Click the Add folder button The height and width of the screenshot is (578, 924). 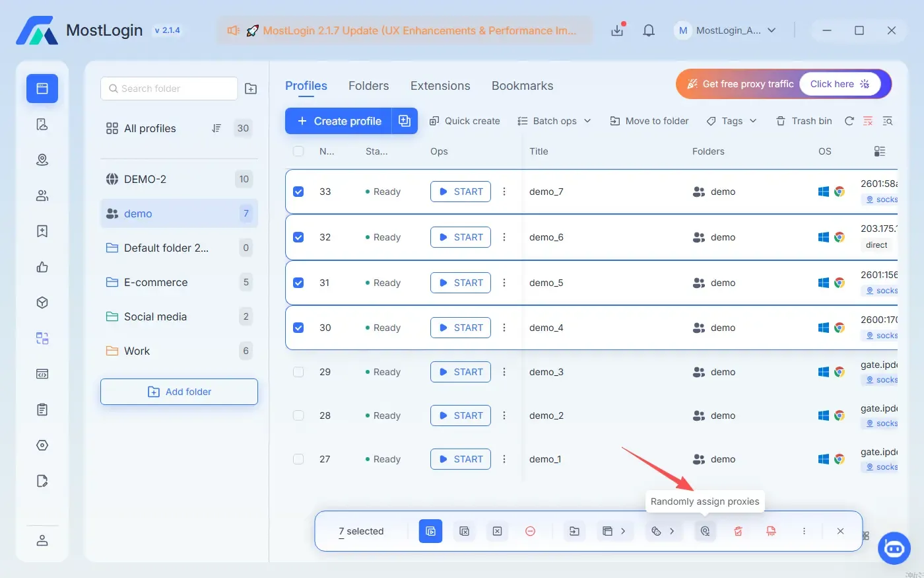click(x=179, y=392)
